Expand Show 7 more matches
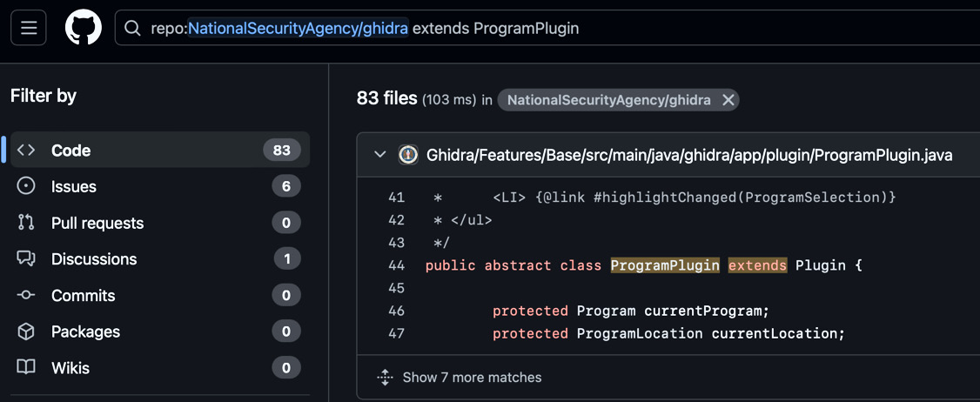Image resolution: width=980 pixels, height=402 pixels. (x=472, y=378)
